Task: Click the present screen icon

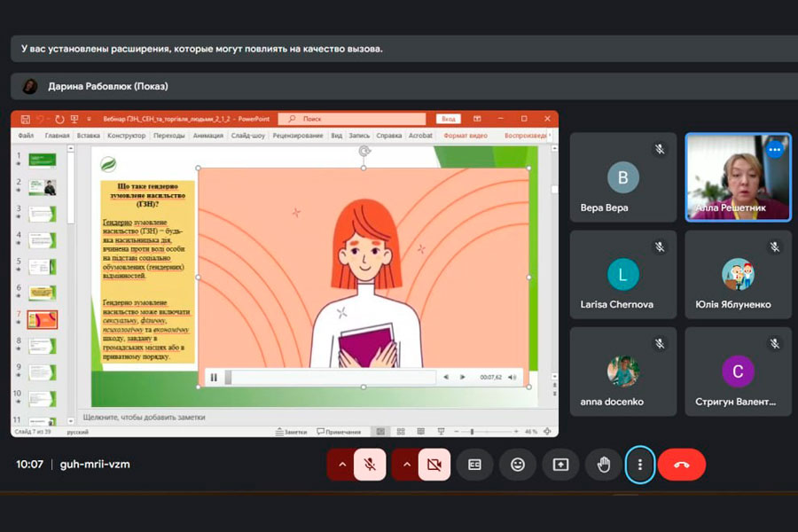Action: click(560, 465)
